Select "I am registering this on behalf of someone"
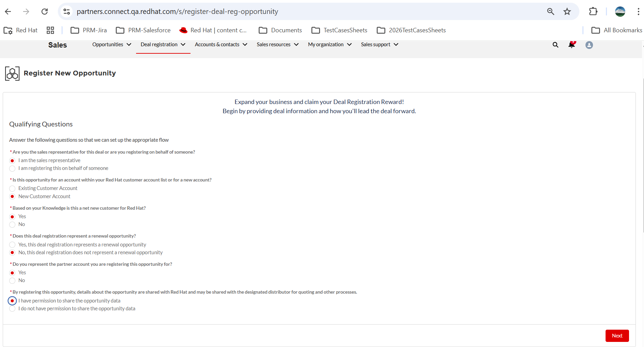Screen dimensions: 644x347 [x=13, y=169]
